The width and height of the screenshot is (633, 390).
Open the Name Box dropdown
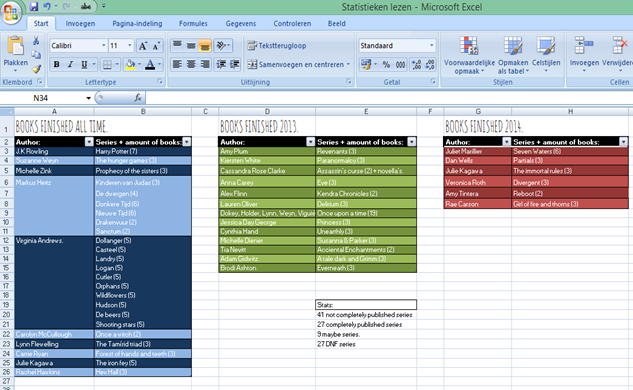click(x=88, y=98)
